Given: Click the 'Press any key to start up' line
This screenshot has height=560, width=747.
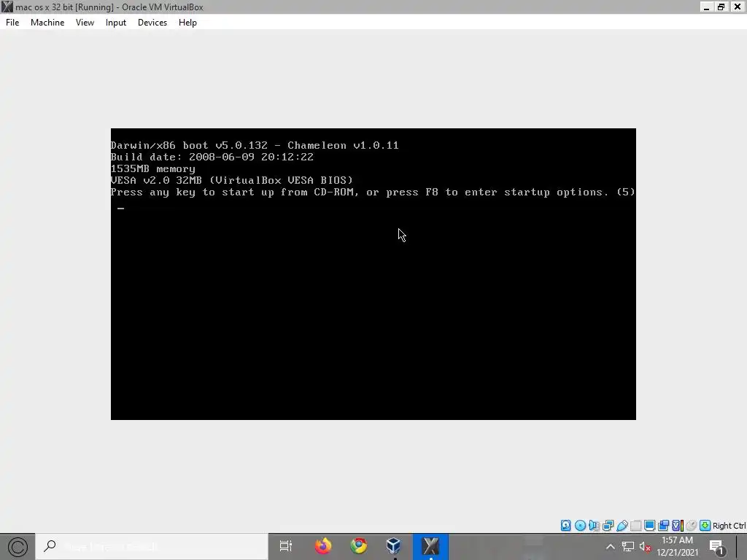Looking at the screenshot, I should (373, 192).
